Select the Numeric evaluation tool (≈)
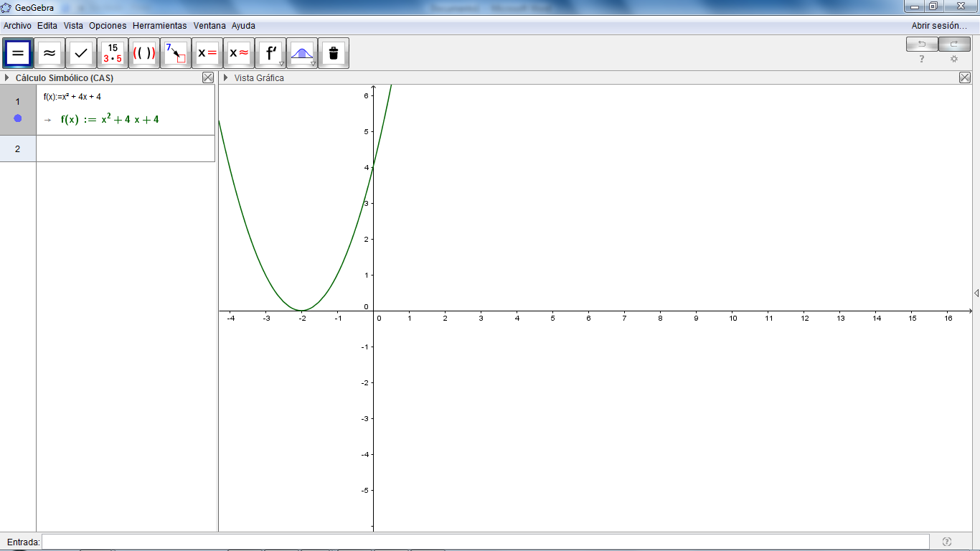The height and width of the screenshot is (551, 980). tap(49, 52)
